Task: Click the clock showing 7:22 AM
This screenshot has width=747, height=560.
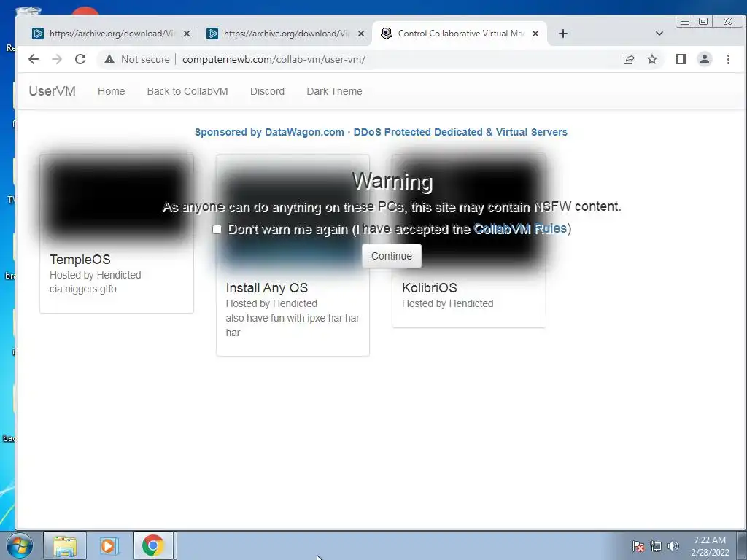Action: click(710, 545)
